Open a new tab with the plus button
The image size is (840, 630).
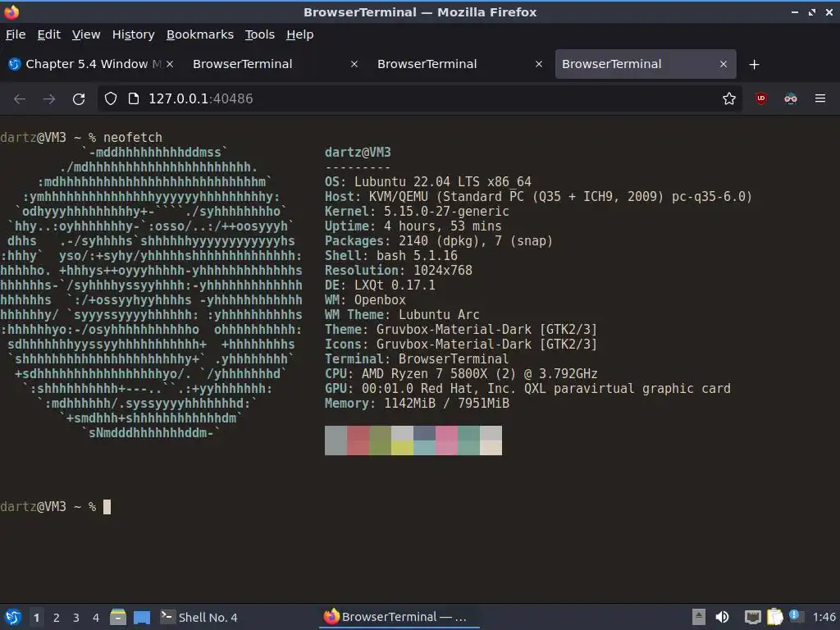tap(754, 64)
